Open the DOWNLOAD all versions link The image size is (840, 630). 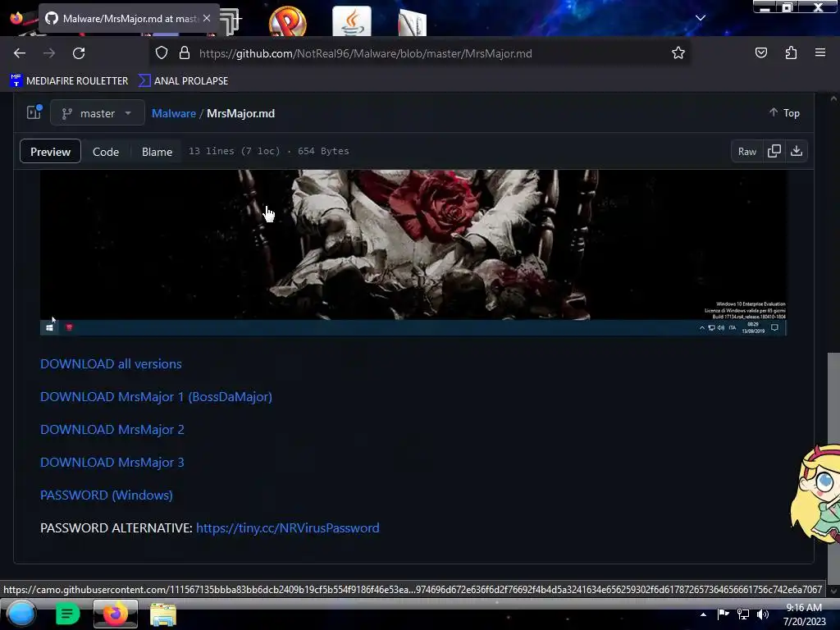point(111,363)
